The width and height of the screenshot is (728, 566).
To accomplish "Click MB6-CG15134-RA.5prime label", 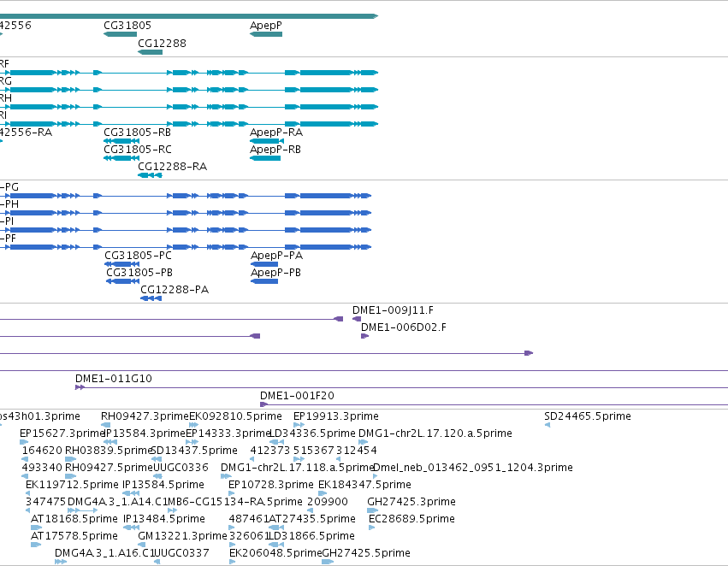I will click(234, 502).
